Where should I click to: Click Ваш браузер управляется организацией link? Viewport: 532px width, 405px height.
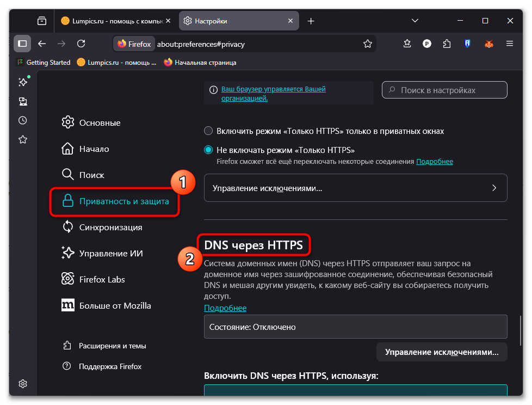274,94
